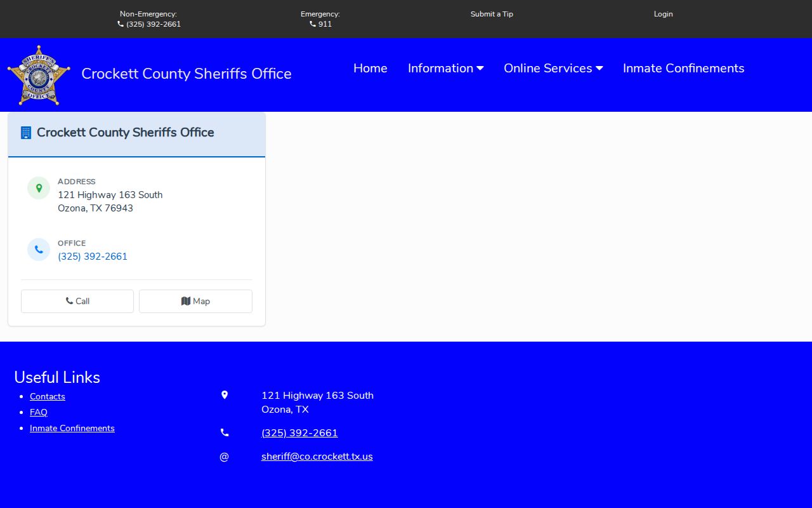Click the footer @ email icon
This screenshot has width=812, height=508.
click(x=224, y=457)
